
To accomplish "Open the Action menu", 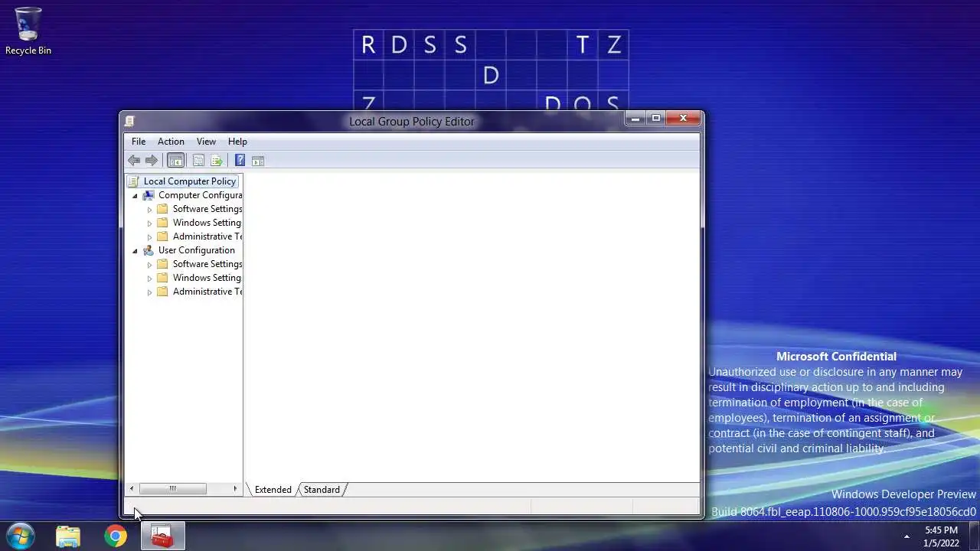I will [x=171, y=142].
